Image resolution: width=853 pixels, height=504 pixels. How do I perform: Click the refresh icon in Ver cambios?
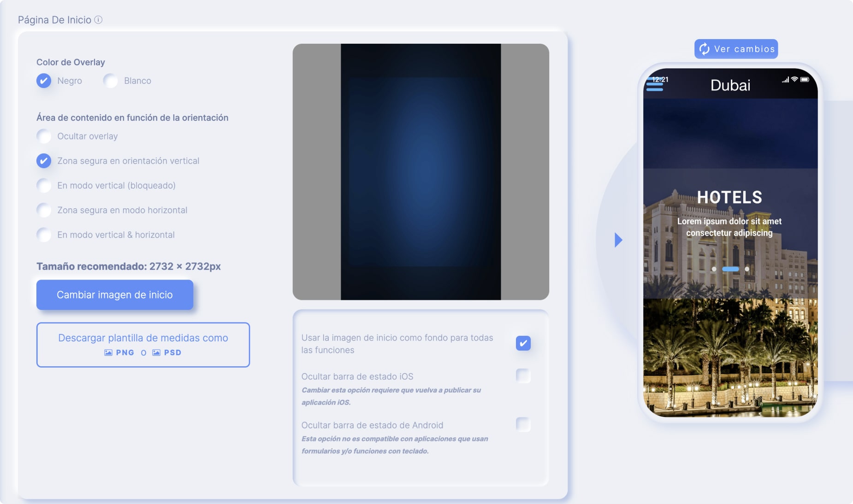click(704, 49)
